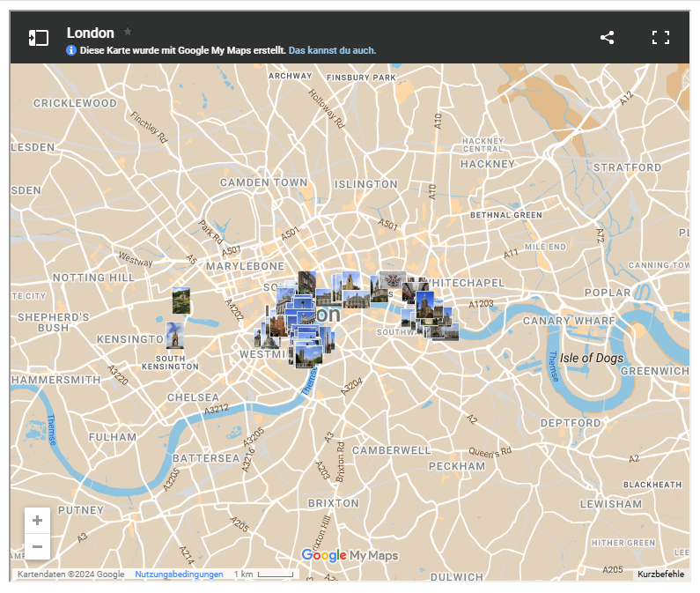Expand map to fullscreen view

tap(660, 37)
